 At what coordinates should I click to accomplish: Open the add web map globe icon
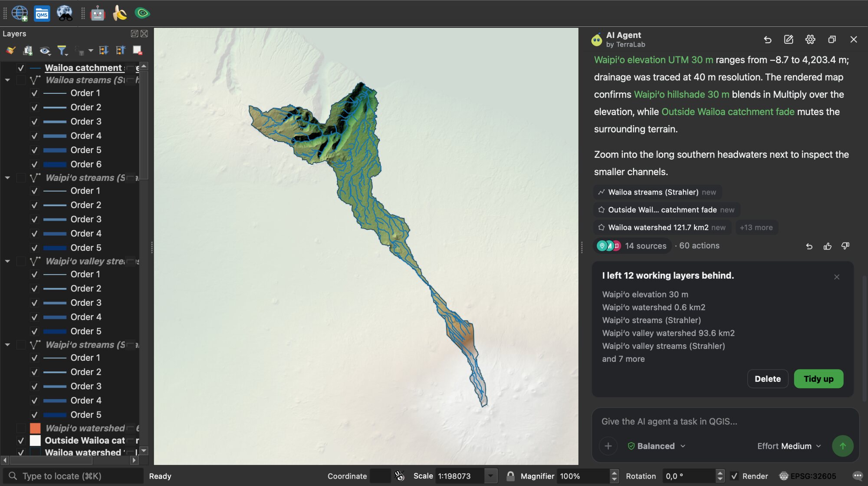(x=20, y=13)
